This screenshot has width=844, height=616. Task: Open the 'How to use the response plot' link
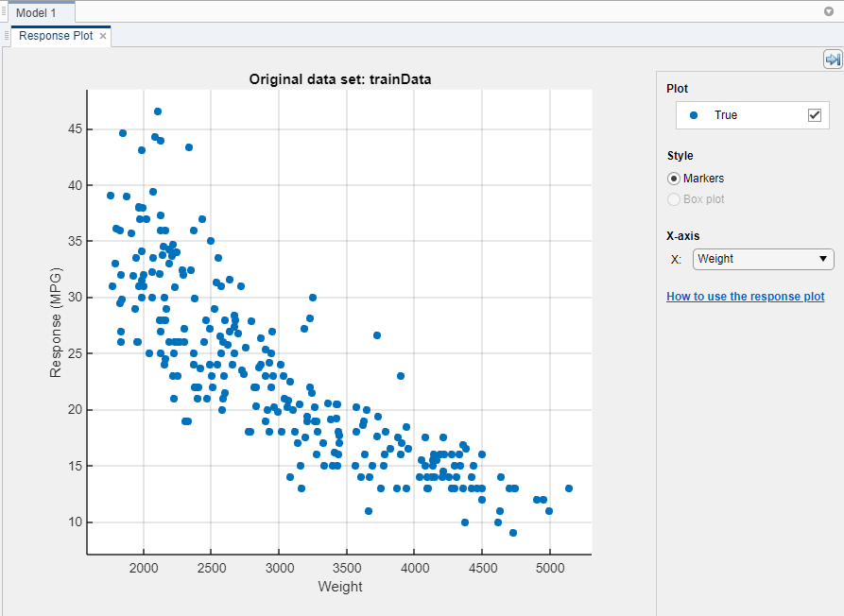coord(745,297)
